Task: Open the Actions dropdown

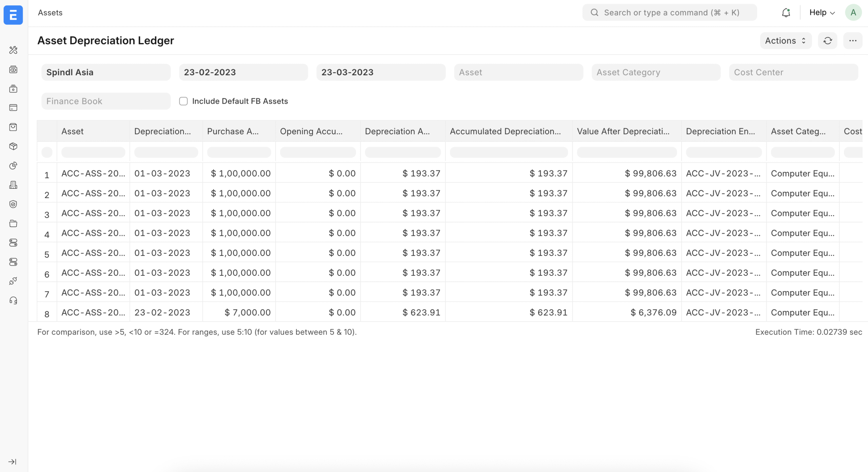Action: click(785, 40)
